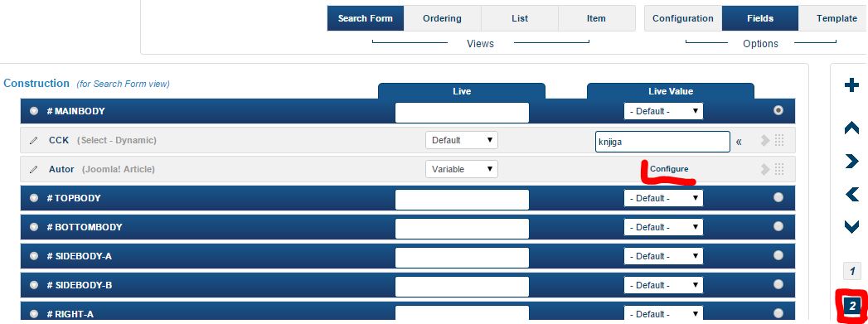Click the drag grid handle on CCK row

pos(779,140)
